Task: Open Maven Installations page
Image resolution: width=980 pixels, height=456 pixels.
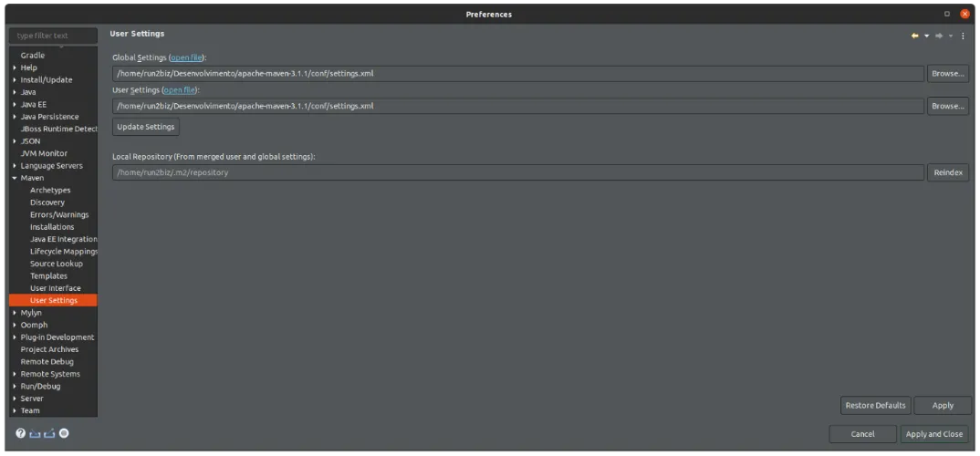Action: [52, 227]
